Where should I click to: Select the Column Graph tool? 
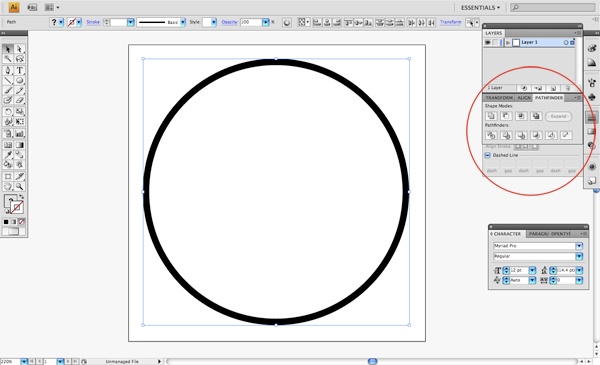tap(20, 134)
